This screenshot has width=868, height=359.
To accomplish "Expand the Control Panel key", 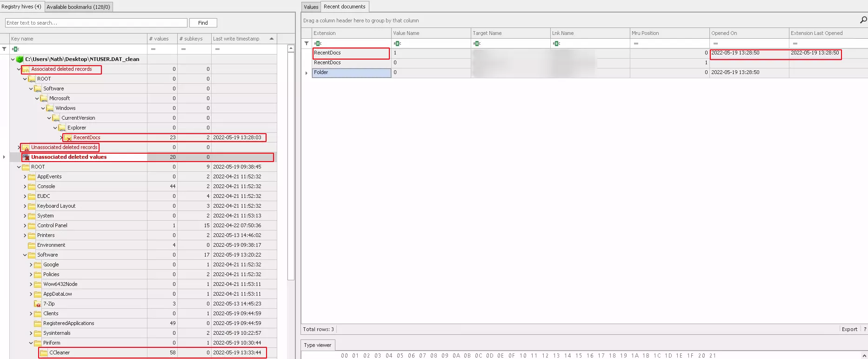I will [25, 226].
